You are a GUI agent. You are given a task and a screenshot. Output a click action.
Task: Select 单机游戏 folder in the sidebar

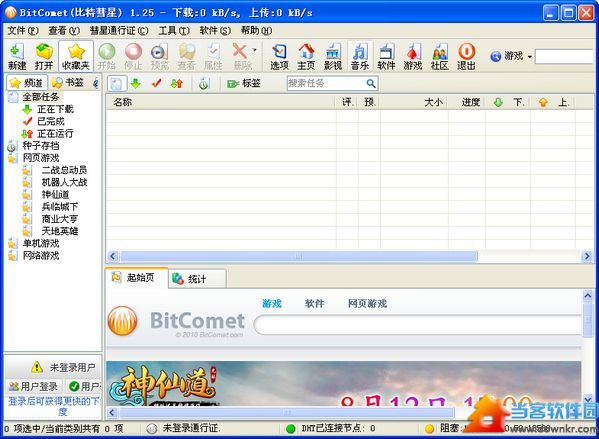40,243
